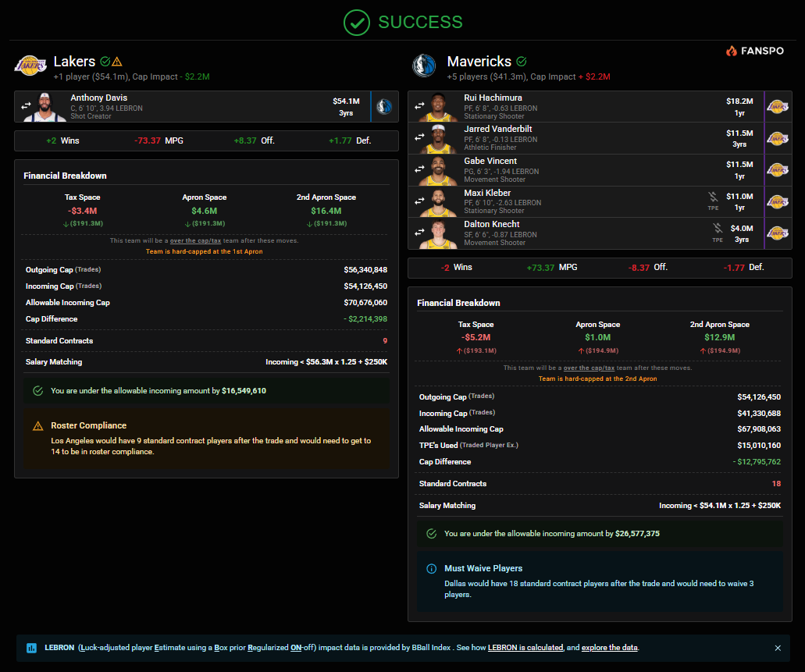
Task: Click Lakers Outgoing Cap value $56,340,848
Action: point(365,270)
